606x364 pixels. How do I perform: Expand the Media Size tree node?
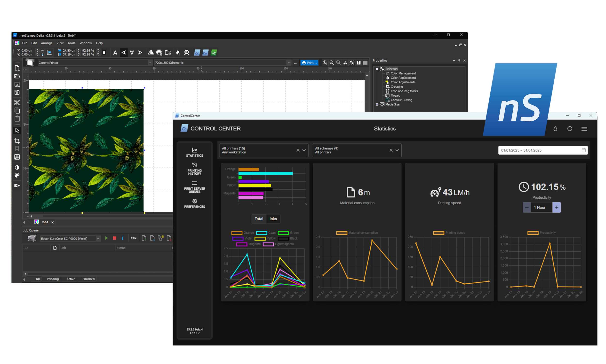(x=377, y=104)
